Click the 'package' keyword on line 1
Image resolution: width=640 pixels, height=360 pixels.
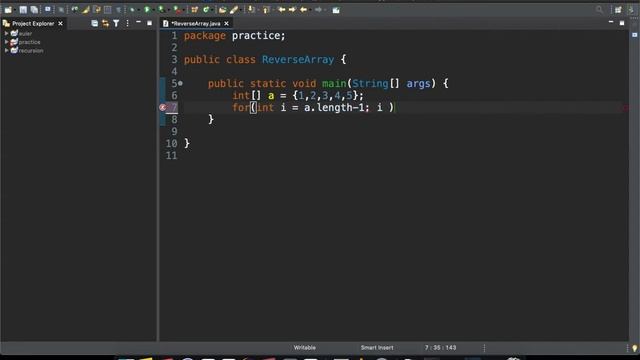pyautogui.click(x=204, y=36)
